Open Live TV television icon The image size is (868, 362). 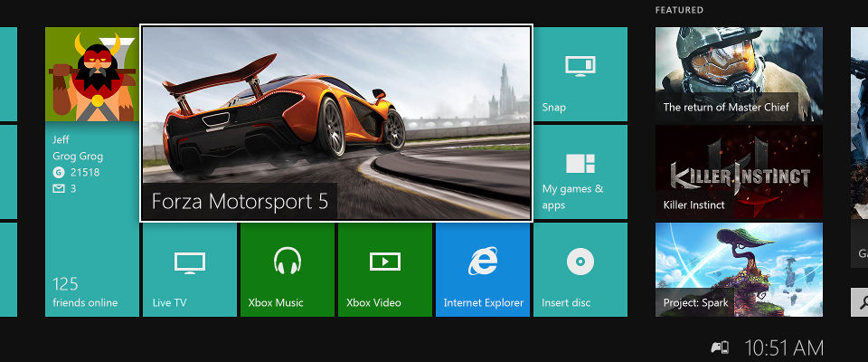(189, 262)
